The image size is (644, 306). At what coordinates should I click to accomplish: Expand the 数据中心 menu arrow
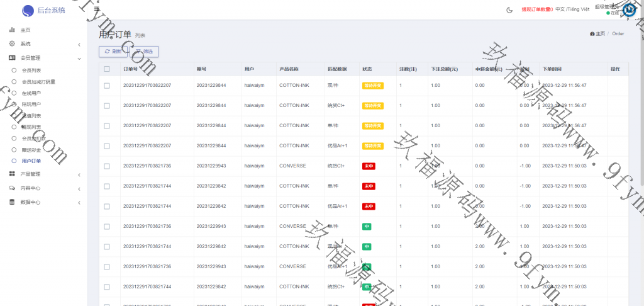[x=79, y=203]
